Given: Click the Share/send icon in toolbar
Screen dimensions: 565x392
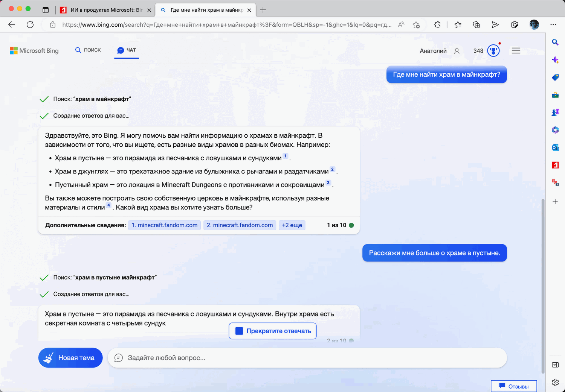Looking at the screenshot, I should pyautogui.click(x=495, y=25).
